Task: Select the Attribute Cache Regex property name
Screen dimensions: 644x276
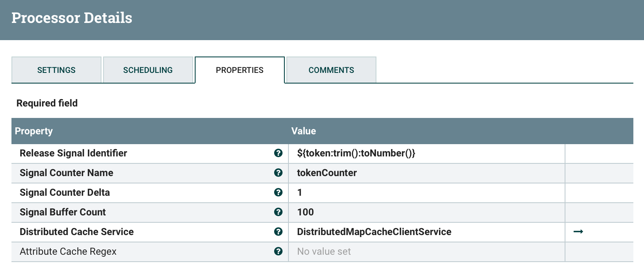Action: click(68, 251)
